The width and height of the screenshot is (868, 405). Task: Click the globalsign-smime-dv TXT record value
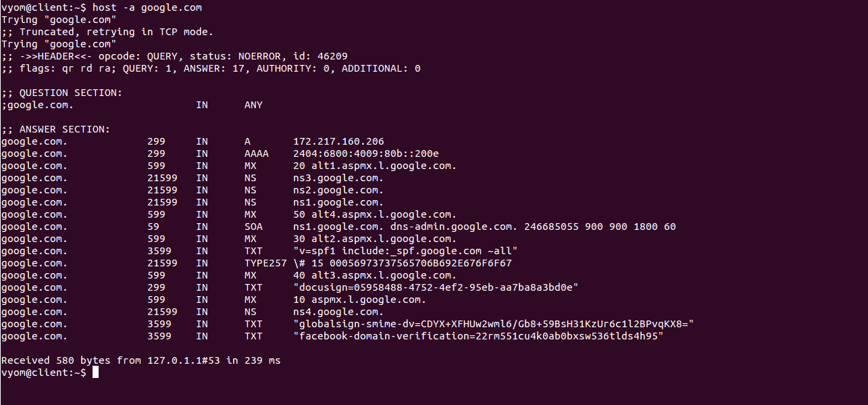pos(494,324)
